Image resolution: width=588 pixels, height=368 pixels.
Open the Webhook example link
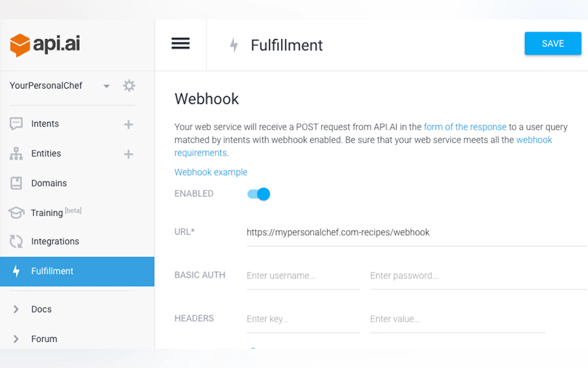click(x=211, y=172)
